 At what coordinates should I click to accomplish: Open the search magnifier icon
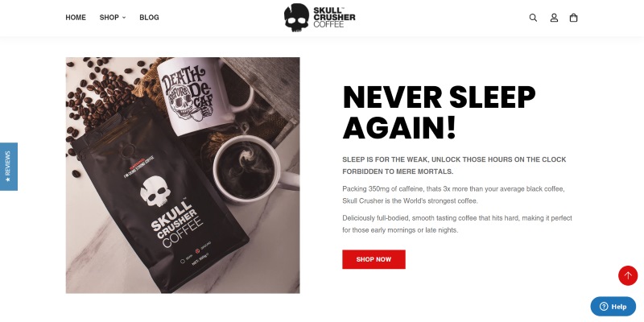pyautogui.click(x=533, y=18)
